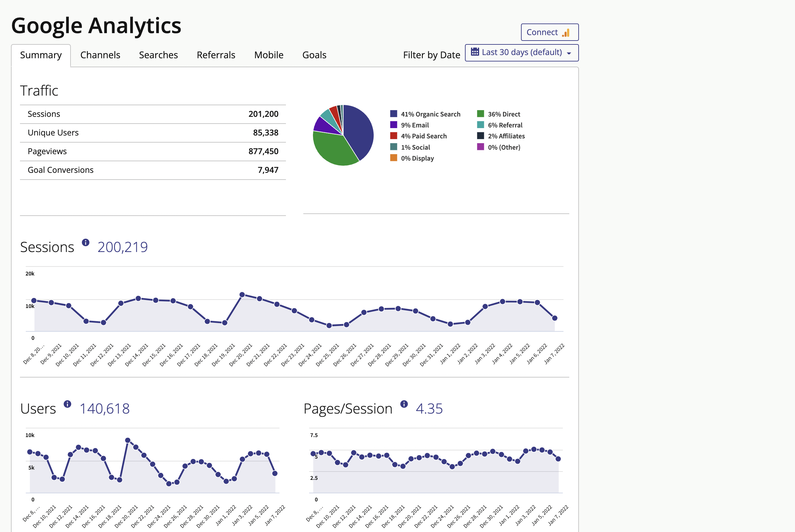
Task: Click the Pageviews value 877,450
Action: pos(263,151)
